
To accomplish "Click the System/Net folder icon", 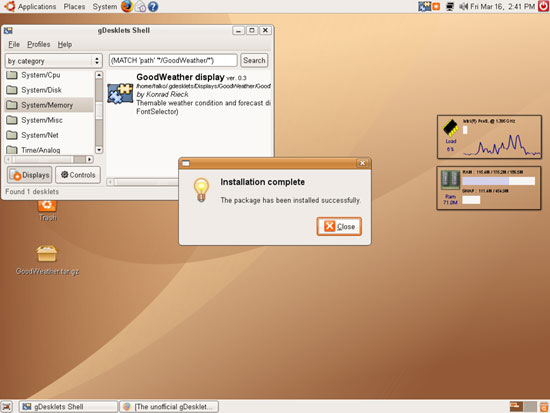I will (12, 135).
